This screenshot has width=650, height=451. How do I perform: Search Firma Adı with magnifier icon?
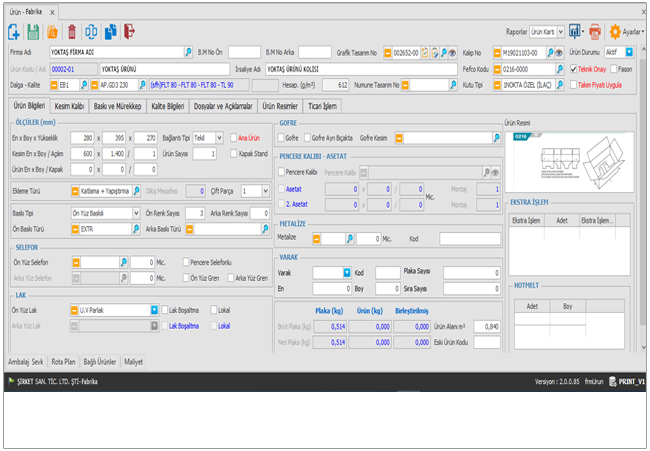[x=188, y=51]
